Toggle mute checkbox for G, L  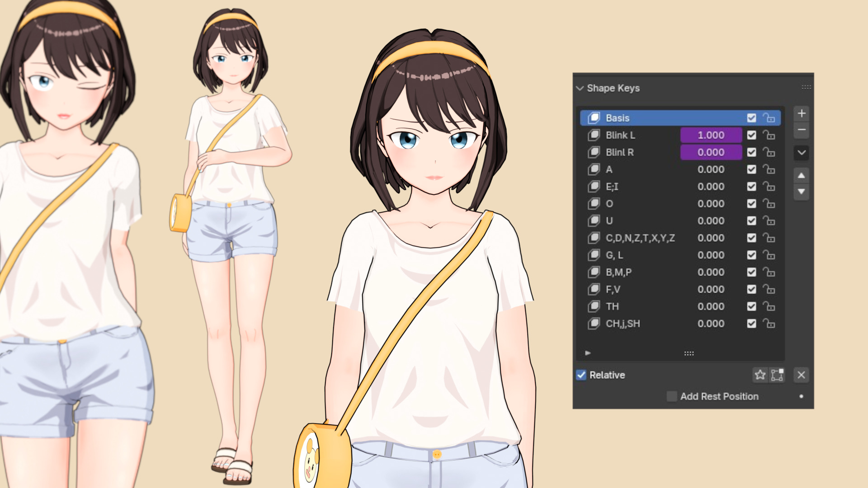(x=751, y=255)
